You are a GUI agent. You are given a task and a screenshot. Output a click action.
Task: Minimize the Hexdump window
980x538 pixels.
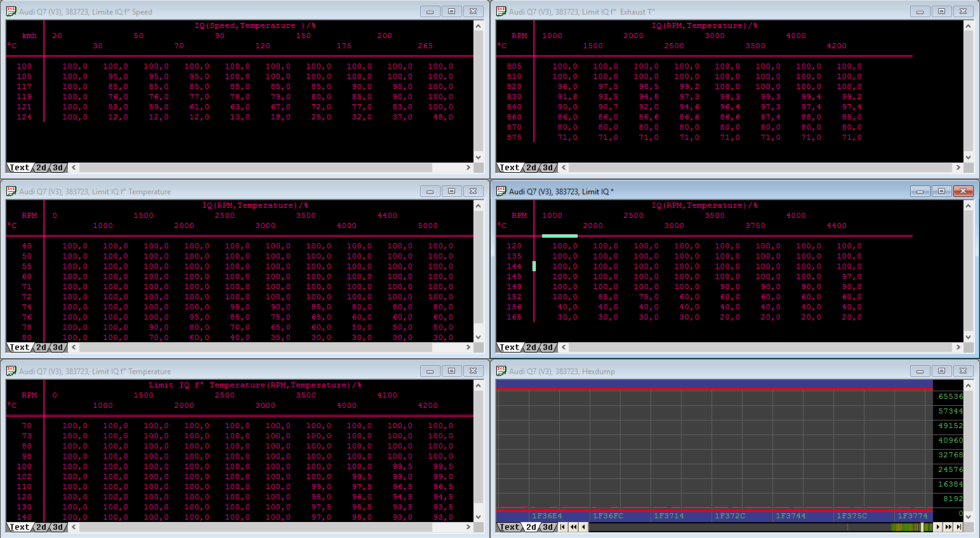click(x=920, y=371)
